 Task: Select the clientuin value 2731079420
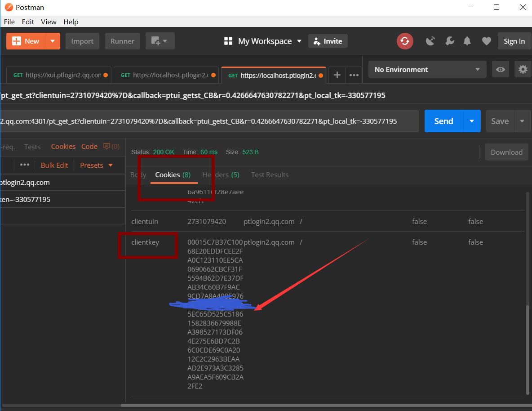207,222
